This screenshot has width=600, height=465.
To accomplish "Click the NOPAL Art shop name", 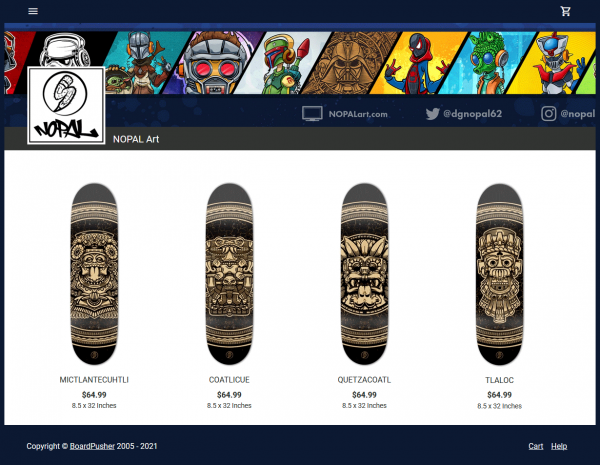I will click(x=136, y=139).
